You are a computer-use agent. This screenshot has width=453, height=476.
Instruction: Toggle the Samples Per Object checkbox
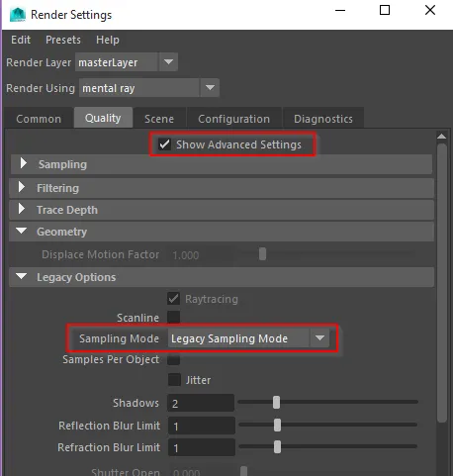174,359
